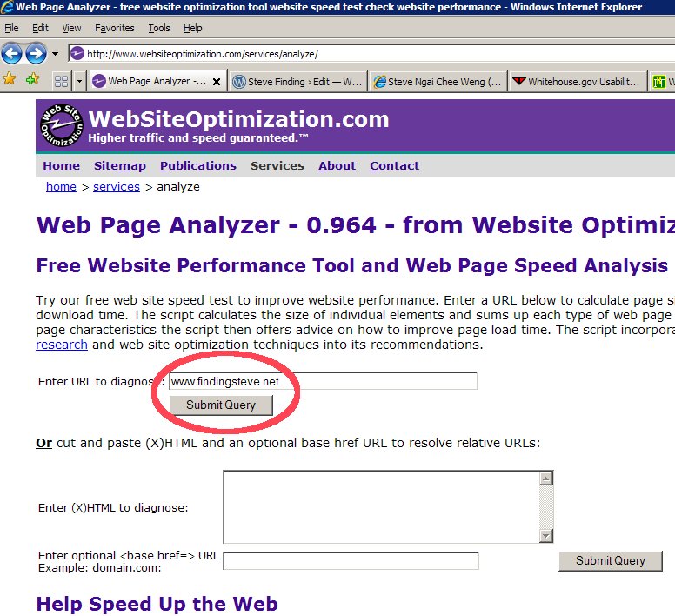The width and height of the screenshot is (675, 616).
Task: Open the Services navigation link
Action: [x=277, y=165]
